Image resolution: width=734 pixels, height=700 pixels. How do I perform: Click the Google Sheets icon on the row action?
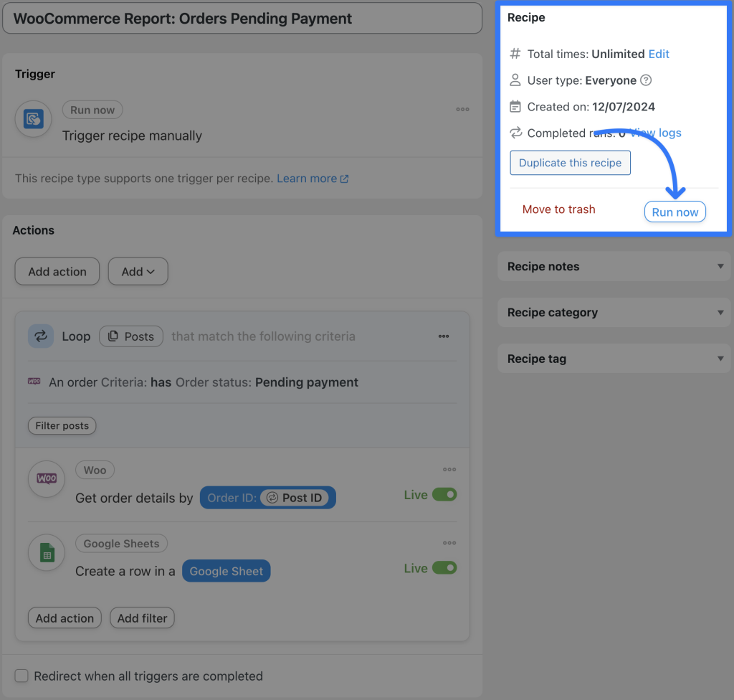pos(46,552)
